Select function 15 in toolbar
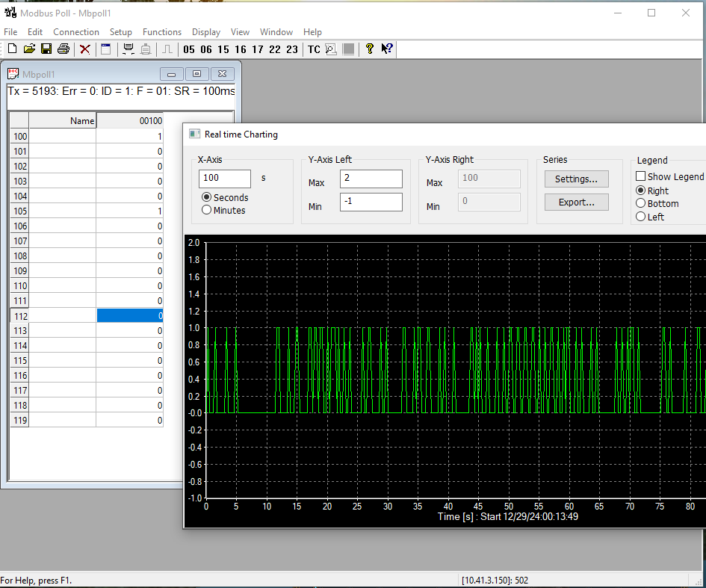Screen dimensions: 706x588 (223, 49)
